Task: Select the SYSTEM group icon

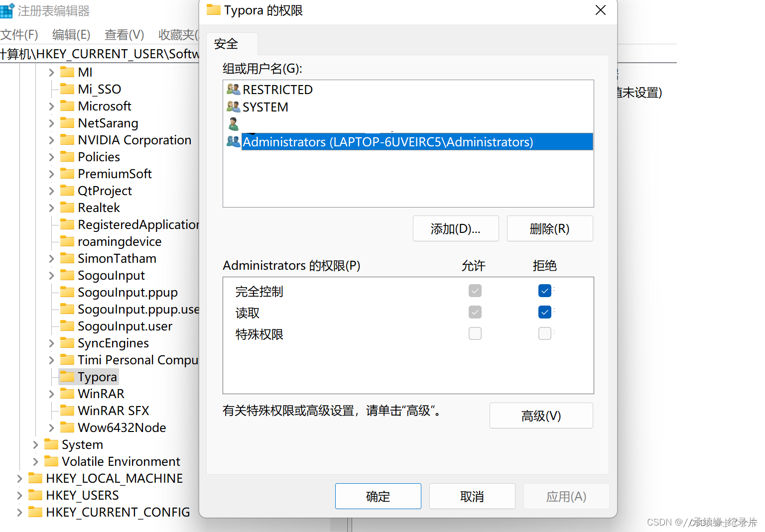Action: tap(233, 107)
